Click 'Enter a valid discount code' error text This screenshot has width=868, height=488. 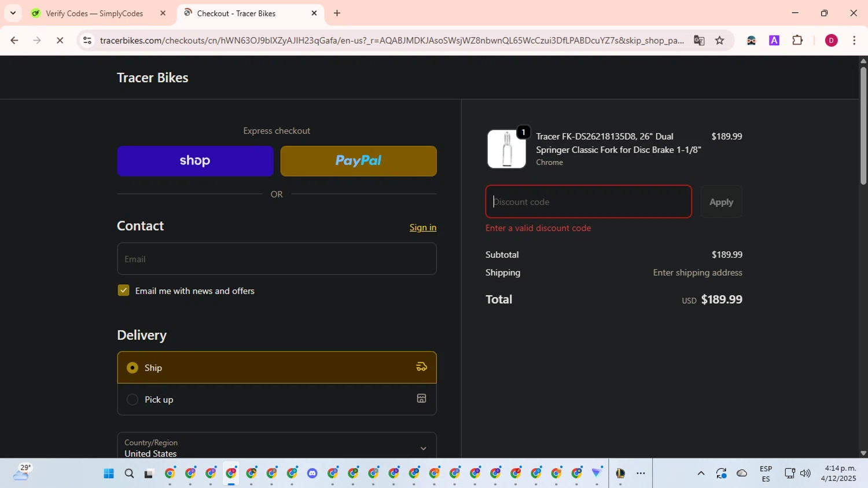pos(538,228)
